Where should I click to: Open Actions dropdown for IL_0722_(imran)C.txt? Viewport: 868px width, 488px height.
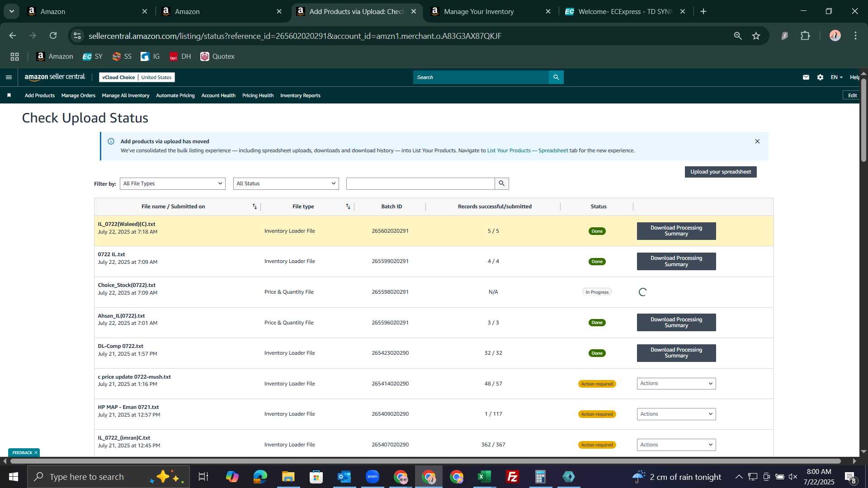[x=676, y=445]
